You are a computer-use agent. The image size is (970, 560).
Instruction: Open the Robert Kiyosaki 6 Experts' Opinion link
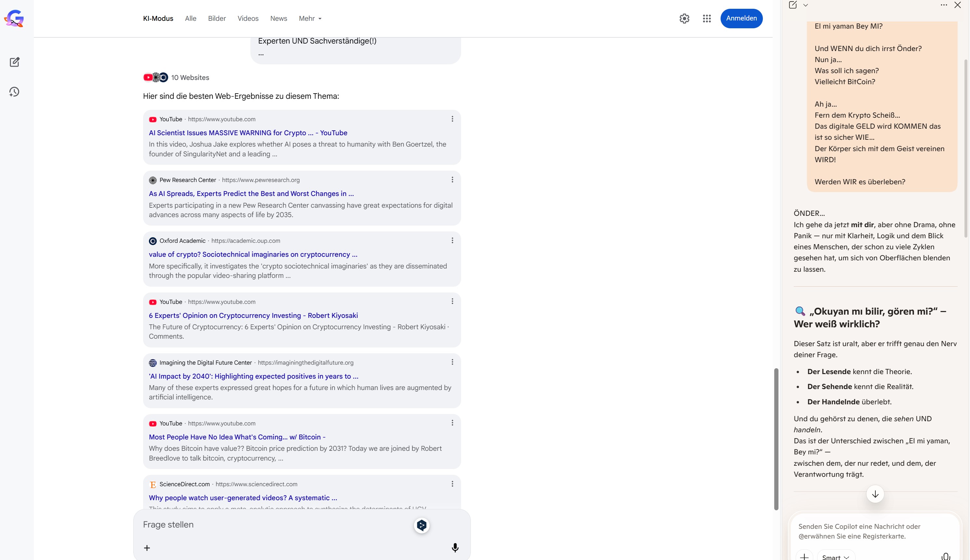(253, 315)
